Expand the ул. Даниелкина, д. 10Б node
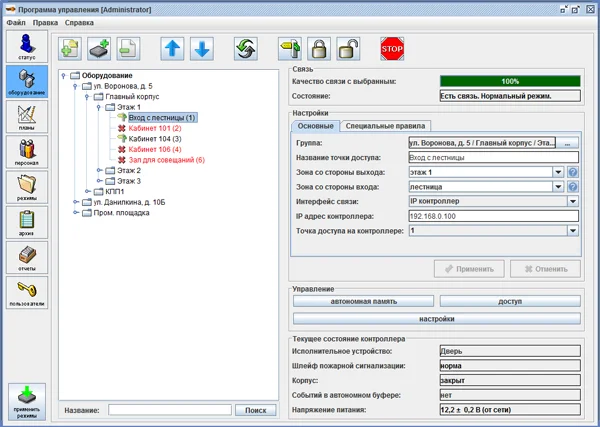Screen dimensions: 600x427 click(x=74, y=203)
